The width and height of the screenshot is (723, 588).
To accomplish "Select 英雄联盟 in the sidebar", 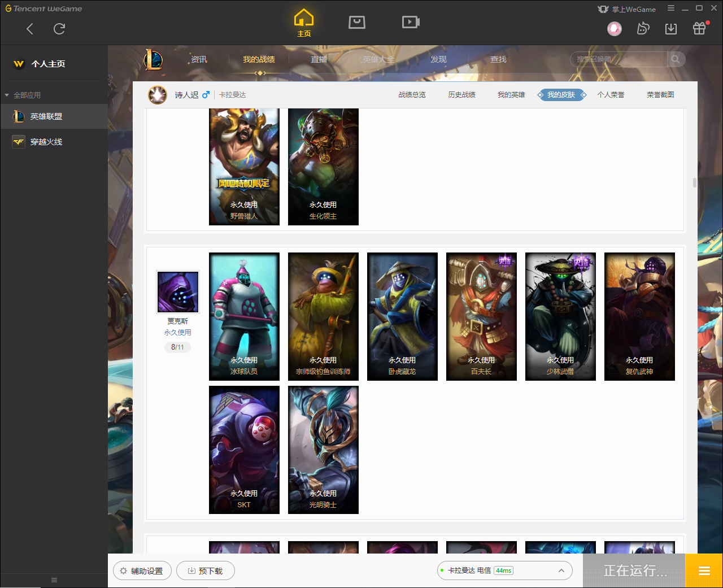I will [54, 116].
